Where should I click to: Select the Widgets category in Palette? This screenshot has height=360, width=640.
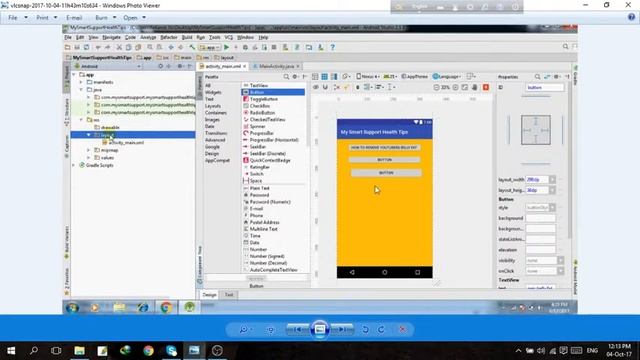pos(213,92)
